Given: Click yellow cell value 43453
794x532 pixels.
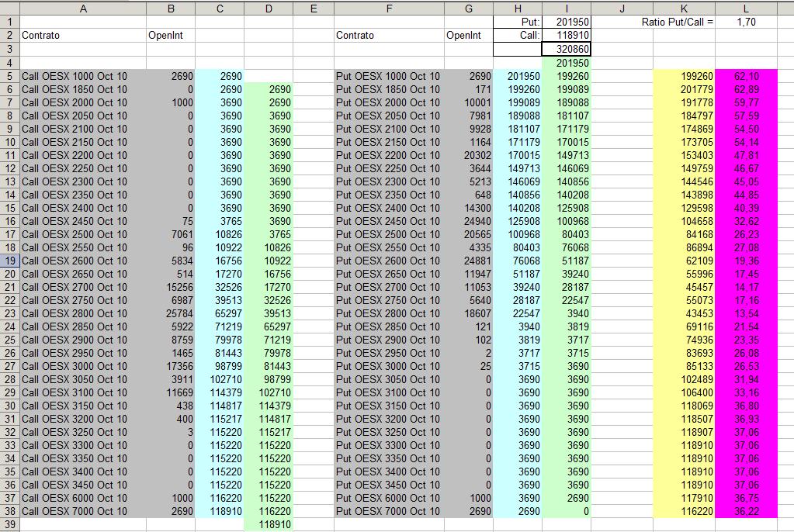Looking at the screenshot, I should [x=684, y=313].
